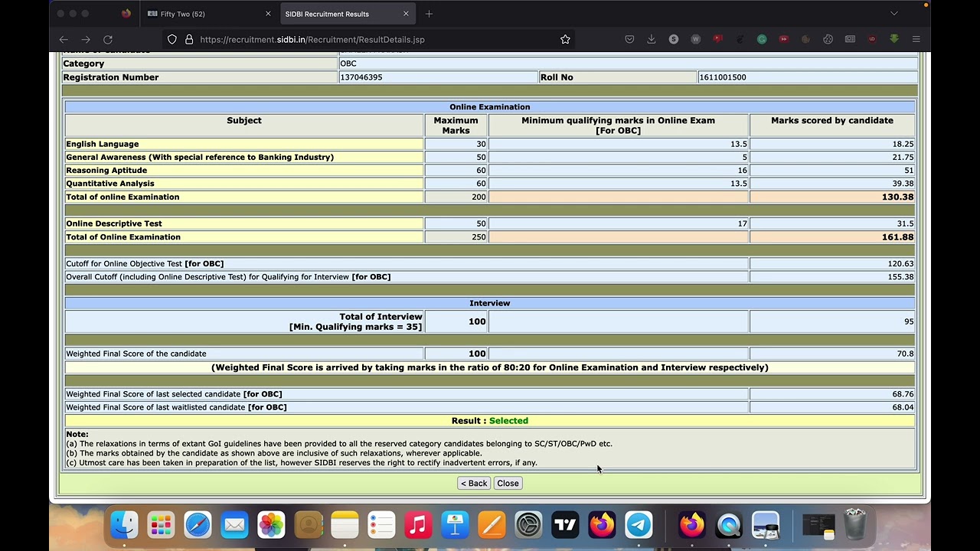Open Telegram from the dock
The height and width of the screenshot is (551, 980).
[x=639, y=525]
